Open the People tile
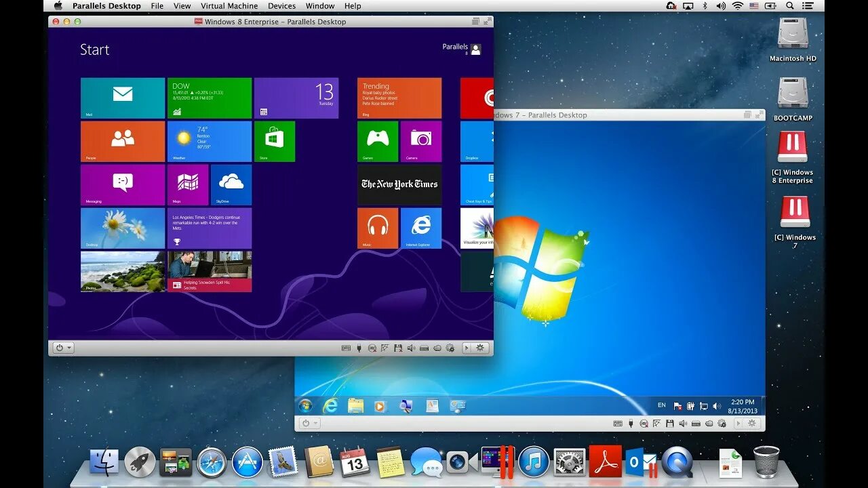This screenshot has width=868, height=488. pos(123,142)
